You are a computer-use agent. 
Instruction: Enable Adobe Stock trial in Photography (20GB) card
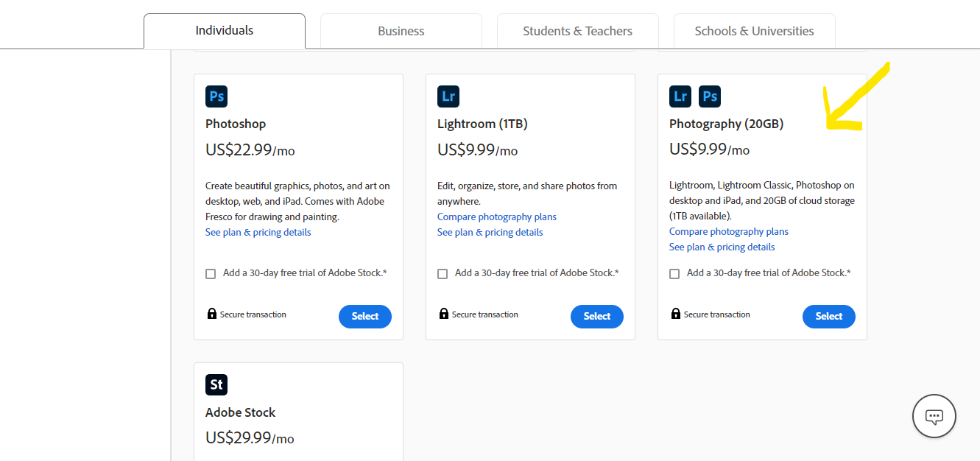click(x=674, y=274)
